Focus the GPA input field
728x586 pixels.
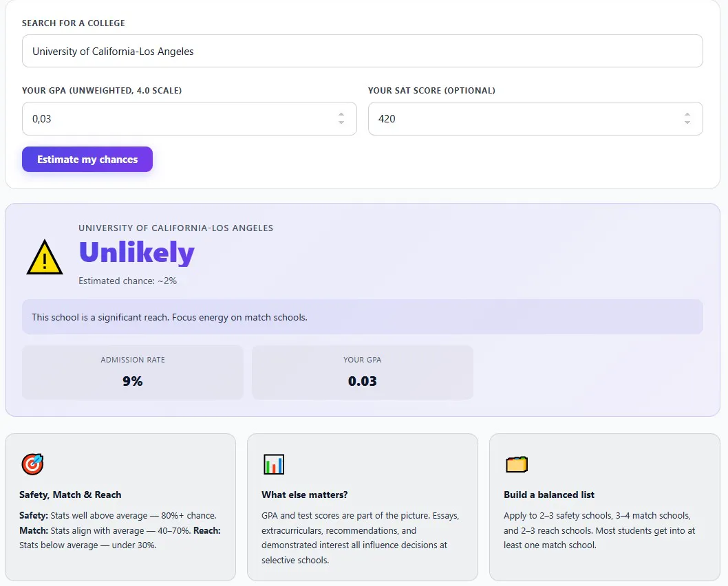pyautogui.click(x=189, y=119)
